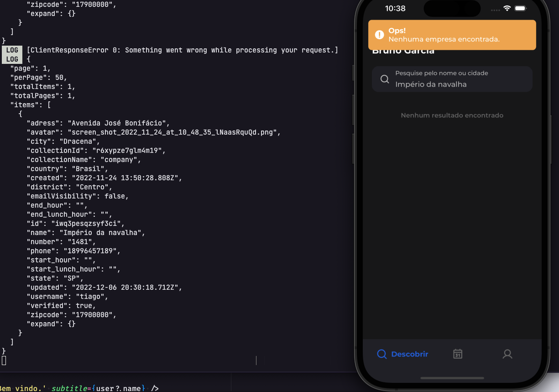559x392 pixels.
Task: Click the home indicator bar on phone
Action: 452,378
